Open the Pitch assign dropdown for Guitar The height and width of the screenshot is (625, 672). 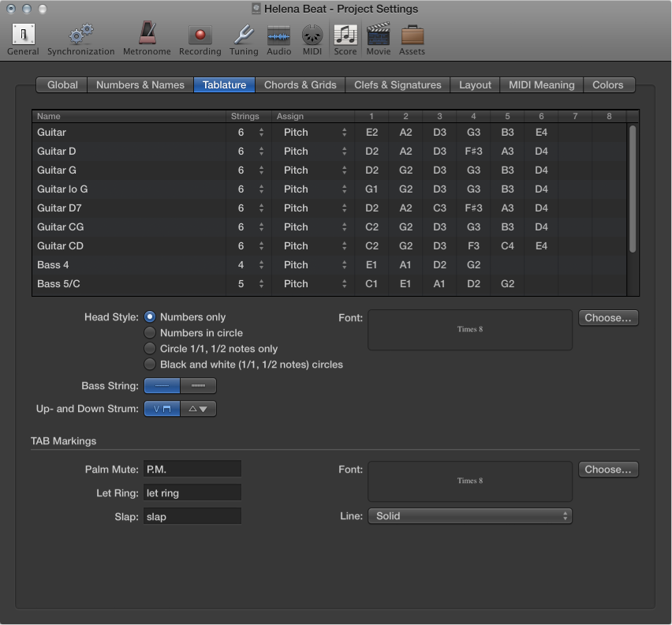315,132
